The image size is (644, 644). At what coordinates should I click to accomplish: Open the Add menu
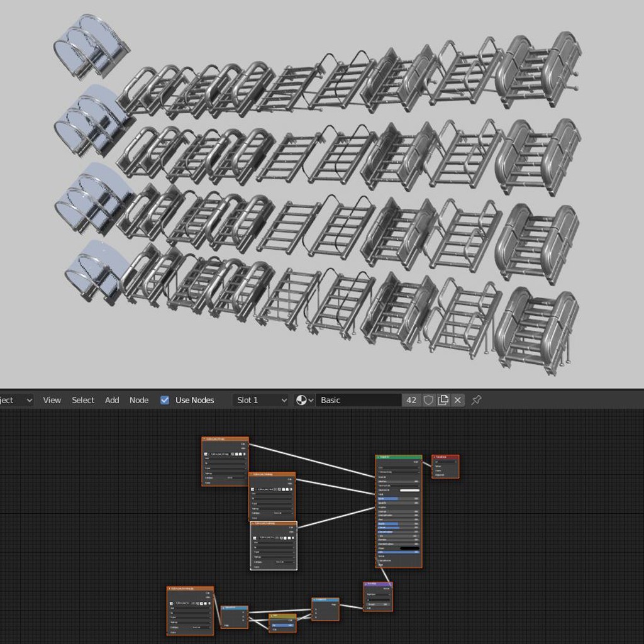[112, 400]
